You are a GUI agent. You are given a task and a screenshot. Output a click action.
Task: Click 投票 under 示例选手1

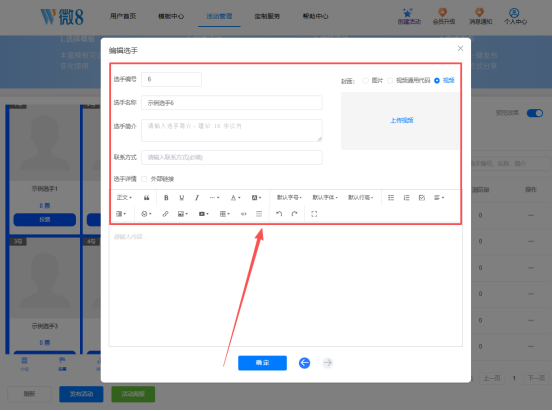coord(44,219)
